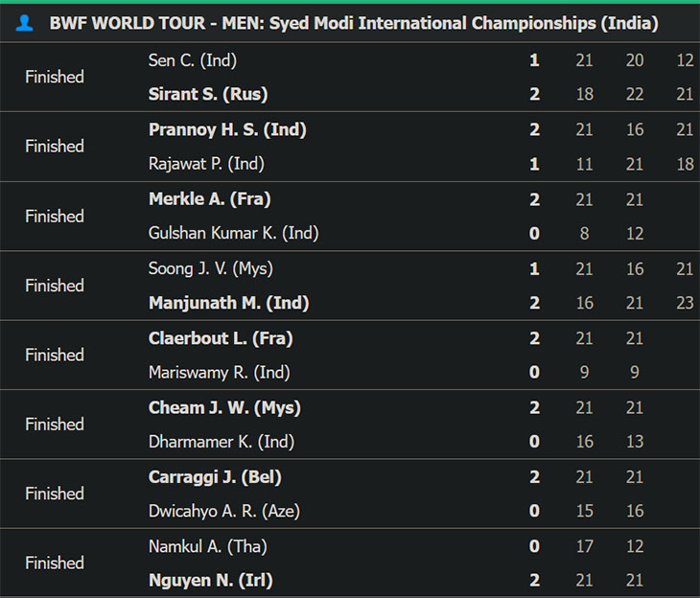700x598 pixels.
Task: Click Dwicahyo A. R. (Aze) name
Action: click(224, 511)
